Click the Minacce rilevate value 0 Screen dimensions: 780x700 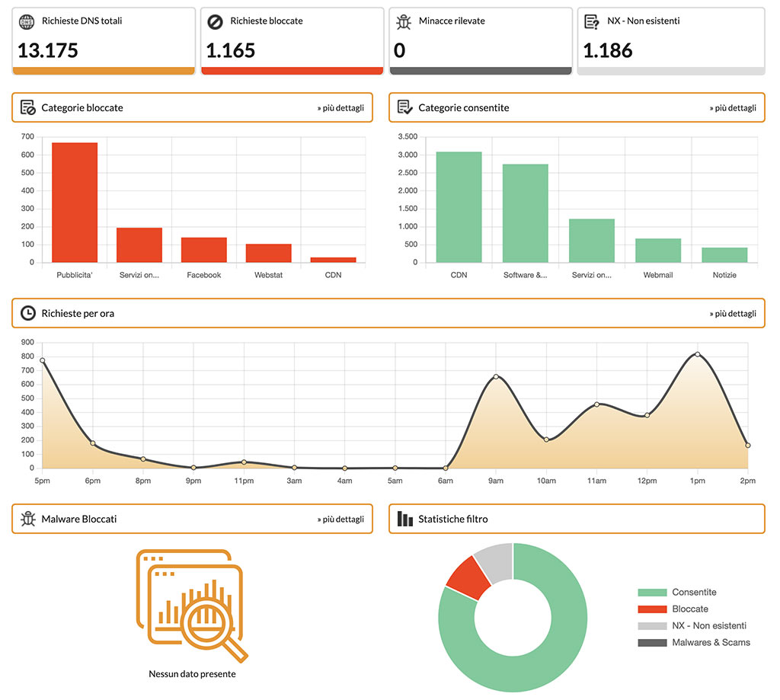pos(399,50)
